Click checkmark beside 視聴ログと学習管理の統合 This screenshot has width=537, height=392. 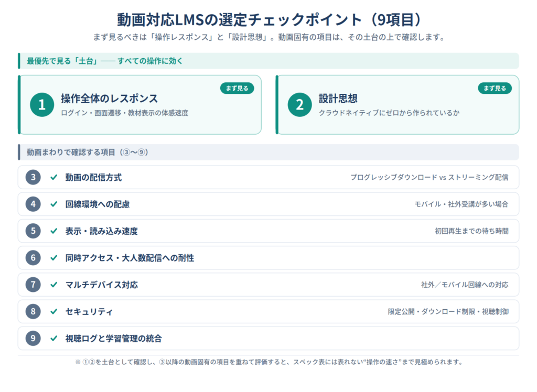pos(54,338)
